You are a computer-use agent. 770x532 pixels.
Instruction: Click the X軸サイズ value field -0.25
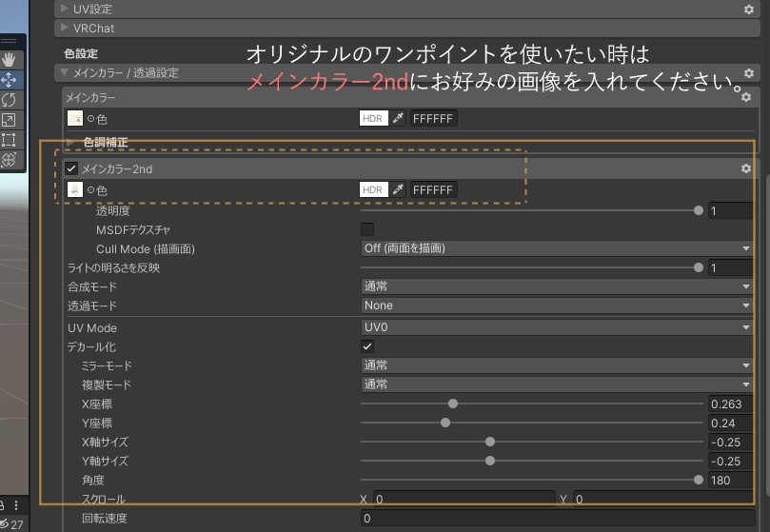click(x=730, y=443)
